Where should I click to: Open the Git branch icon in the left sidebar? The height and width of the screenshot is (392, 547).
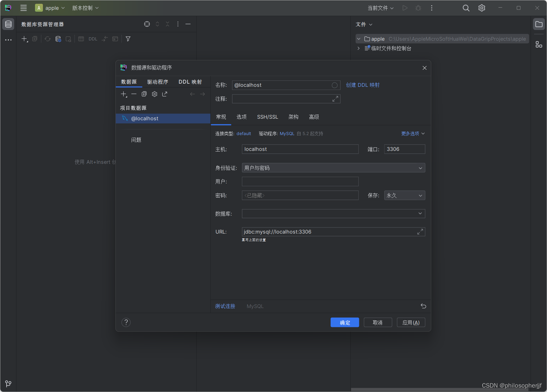click(x=8, y=384)
